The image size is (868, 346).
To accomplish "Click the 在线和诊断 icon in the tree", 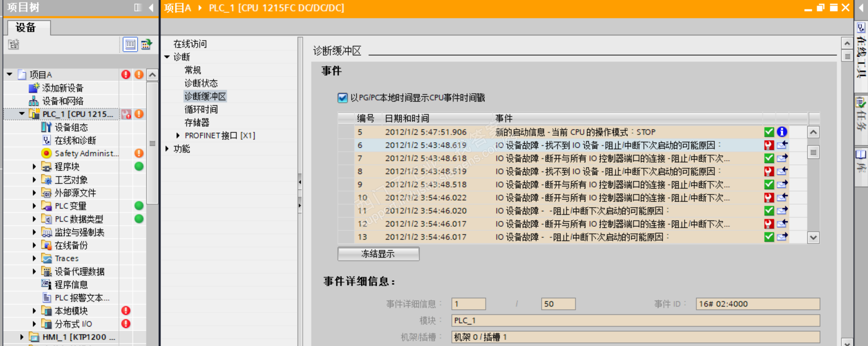I will [47, 140].
